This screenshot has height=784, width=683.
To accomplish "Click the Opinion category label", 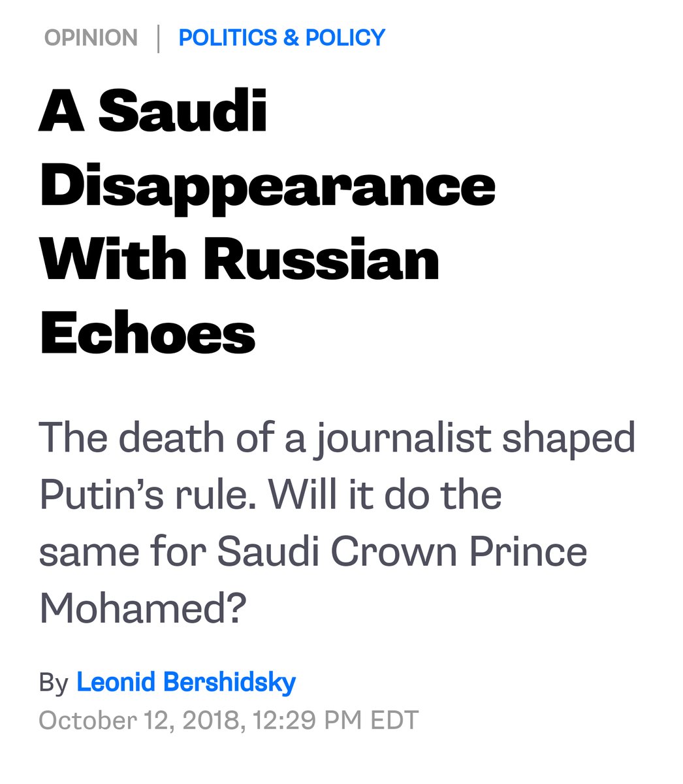I will [x=91, y=37].
